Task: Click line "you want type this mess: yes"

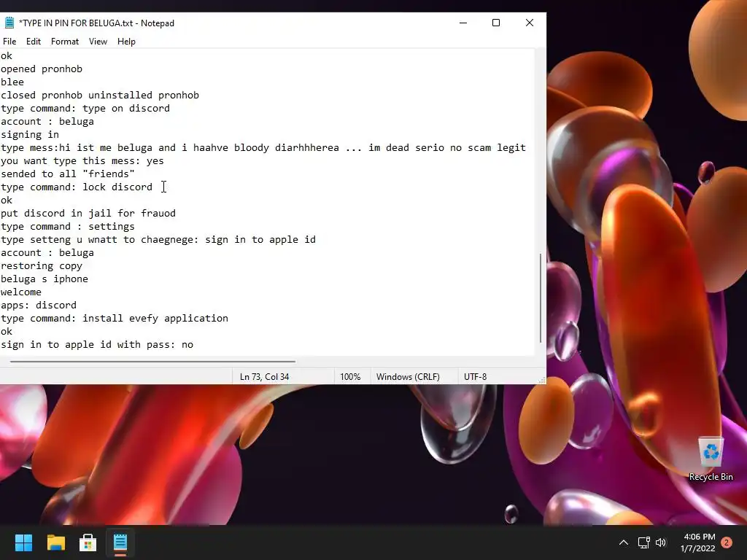Action: point(82,161)
